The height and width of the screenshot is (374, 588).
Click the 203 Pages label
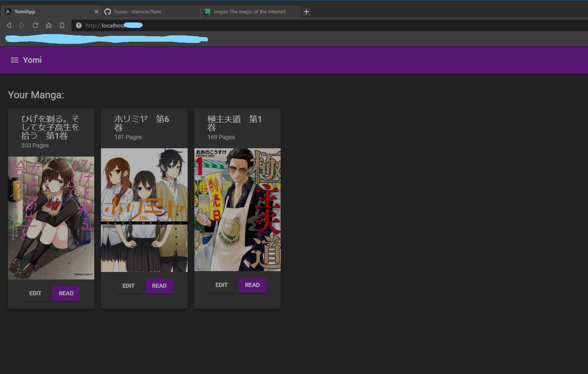(x=35, y=145)
